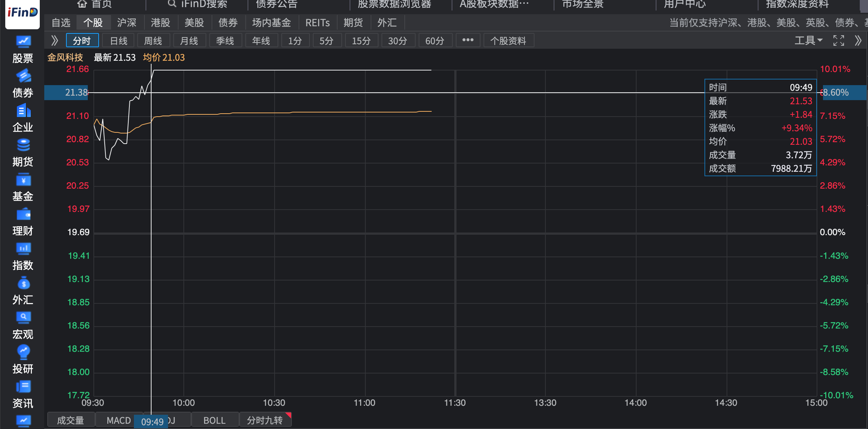
Task: Expand the left double-chevron panel
Action: (x=55, y=40)
